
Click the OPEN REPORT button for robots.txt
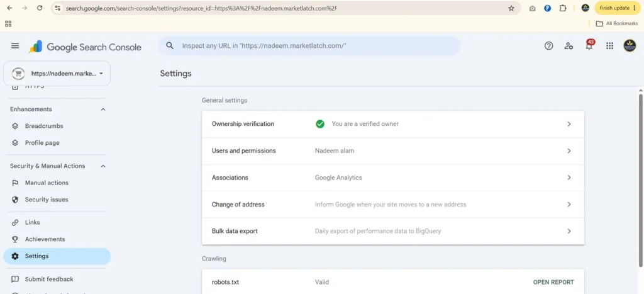[553, 282]
